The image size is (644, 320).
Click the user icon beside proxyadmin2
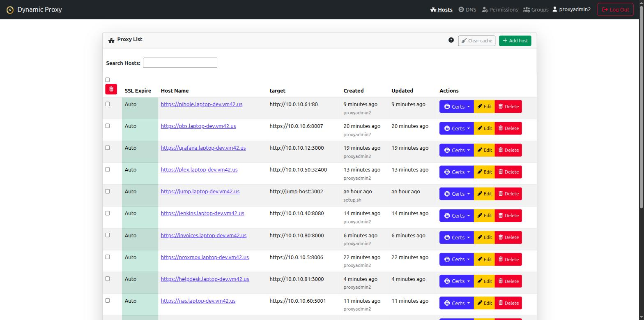[x=554, y=9]
